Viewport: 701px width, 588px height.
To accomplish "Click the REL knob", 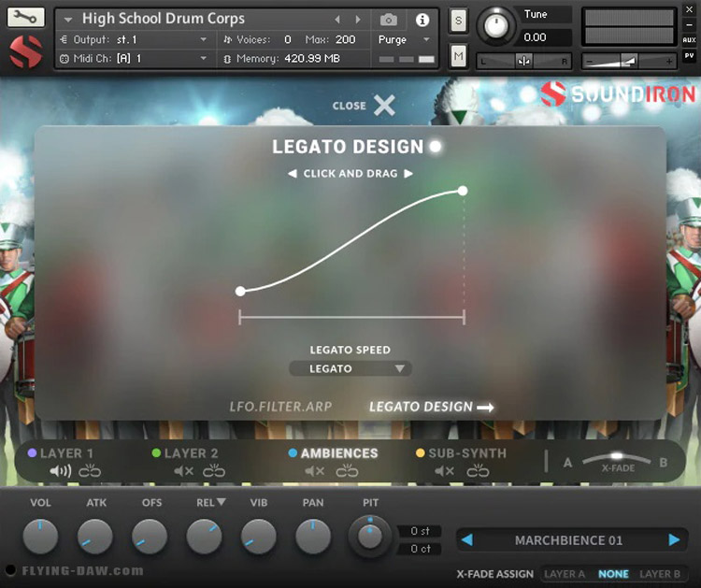I will pos(205,536).
